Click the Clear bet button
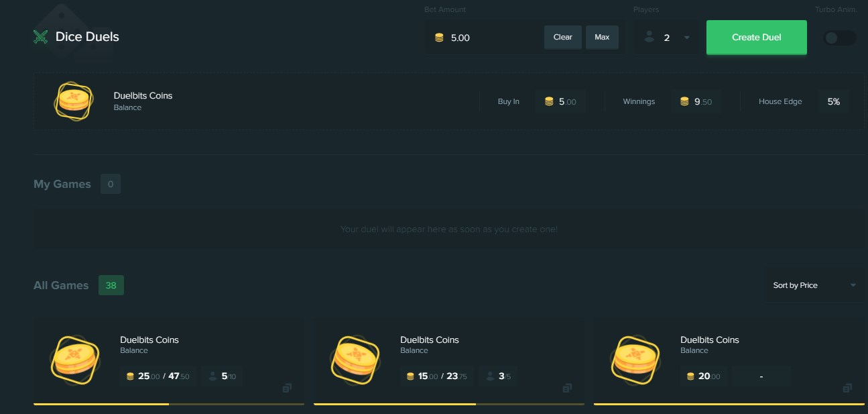Image resolution: width=868 pixels, height=414 pixels. click(x=562, y=38)
